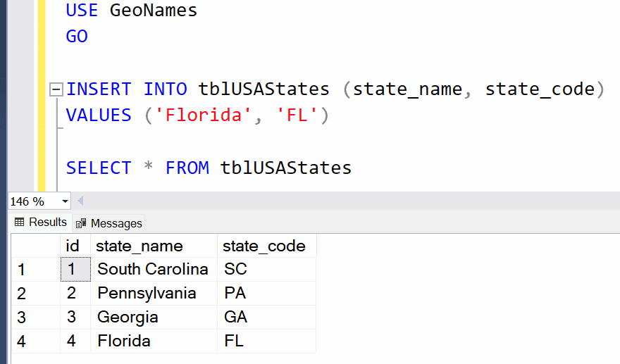Click the FL state code cell
620x364 pixels.
(266, 341)
